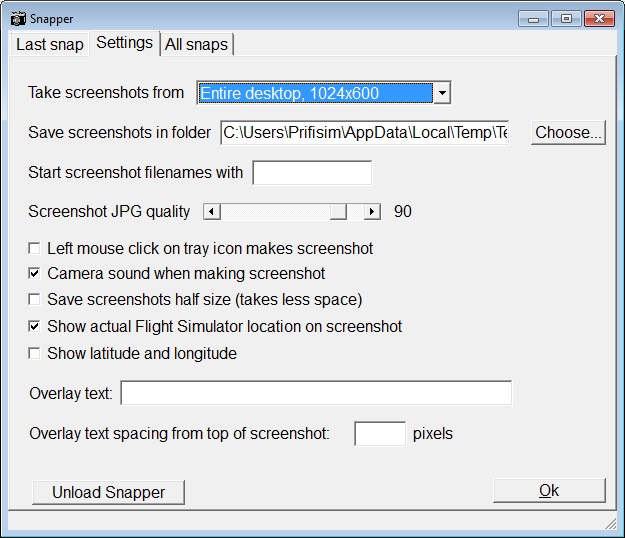Open the Take screenshots from dropdown

tap(442, 93)
